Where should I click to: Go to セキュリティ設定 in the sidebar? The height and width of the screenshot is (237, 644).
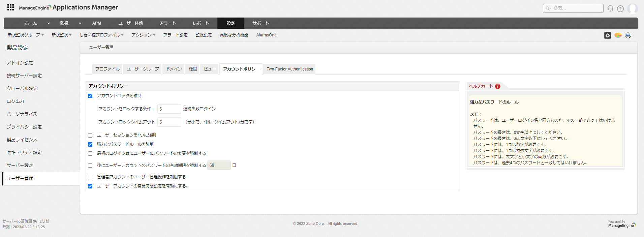24,153
